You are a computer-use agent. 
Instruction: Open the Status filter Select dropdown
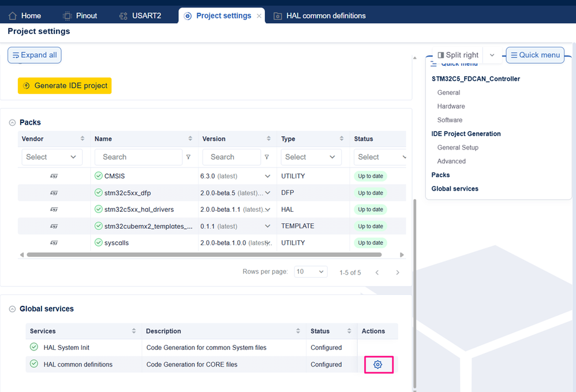point(380,157)
